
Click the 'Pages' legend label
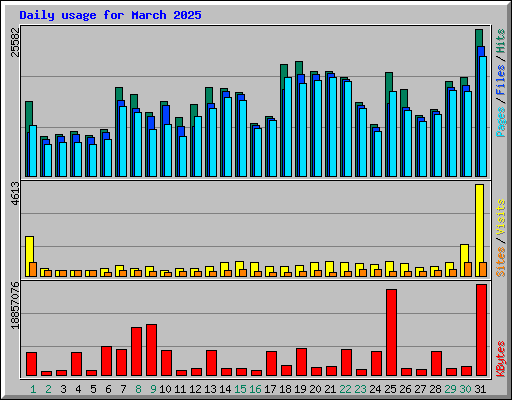click(x=501, y=122)
